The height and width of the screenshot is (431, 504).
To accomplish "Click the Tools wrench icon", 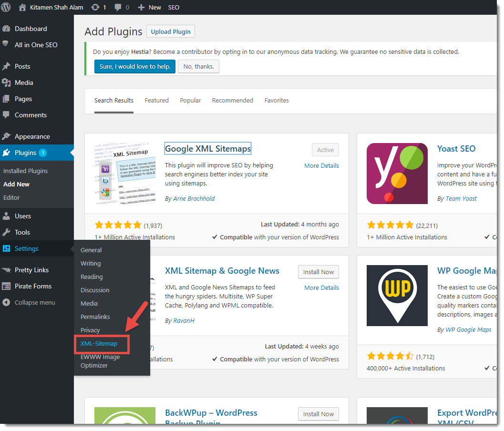I will [x=6, y=232].
